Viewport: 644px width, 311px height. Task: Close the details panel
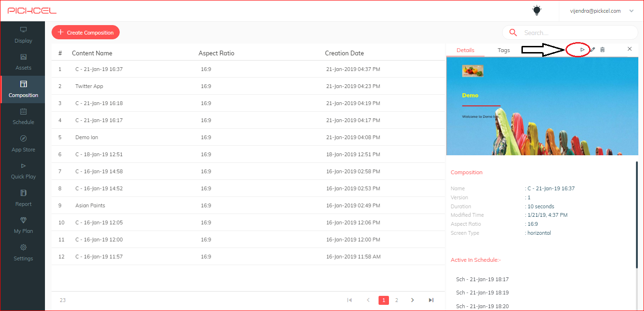(x=629, y=49)
